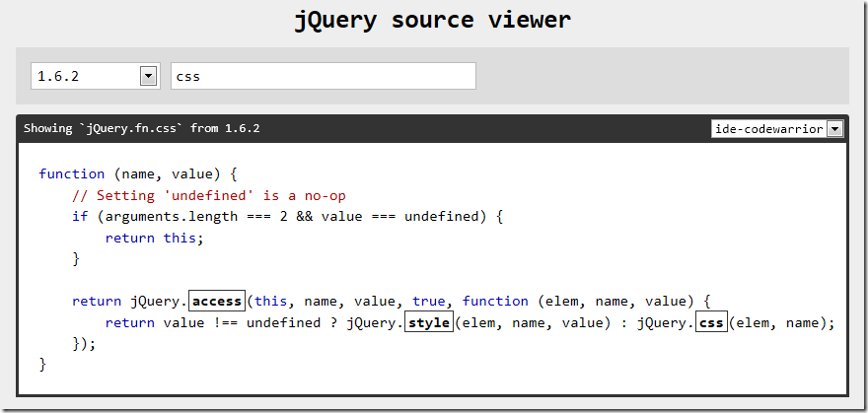Click the 'jQuery source viewer' heading

[432, 21]
